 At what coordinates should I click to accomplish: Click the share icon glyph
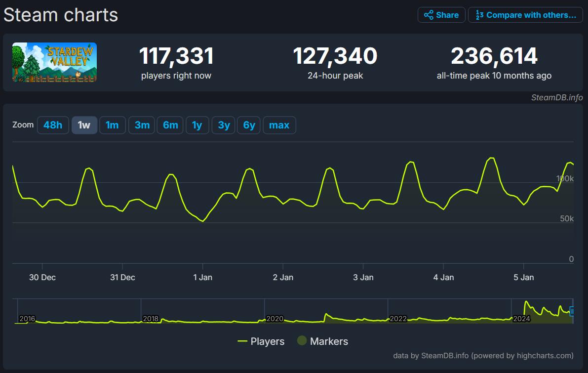click(x=429, y=15)
